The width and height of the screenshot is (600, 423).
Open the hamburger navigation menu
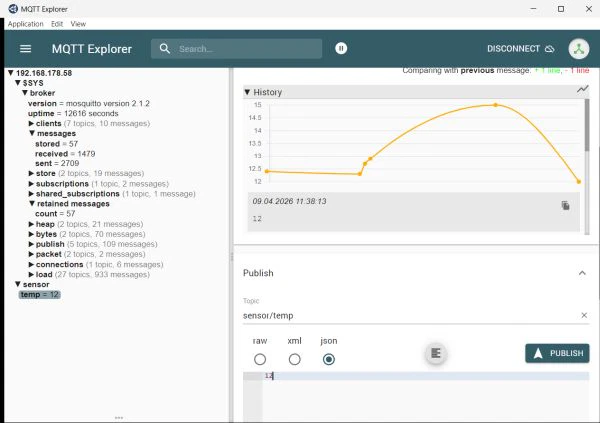[x=25, y=48]
